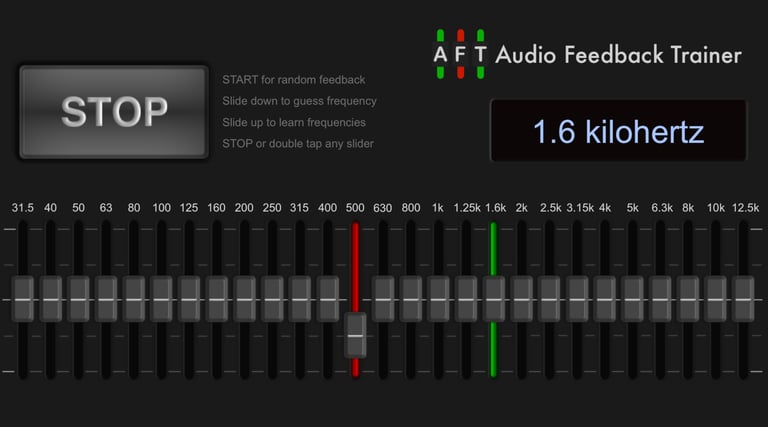The image size is (768, 427).
Task: Select the 1k slider knob
Action: (438, 299)
